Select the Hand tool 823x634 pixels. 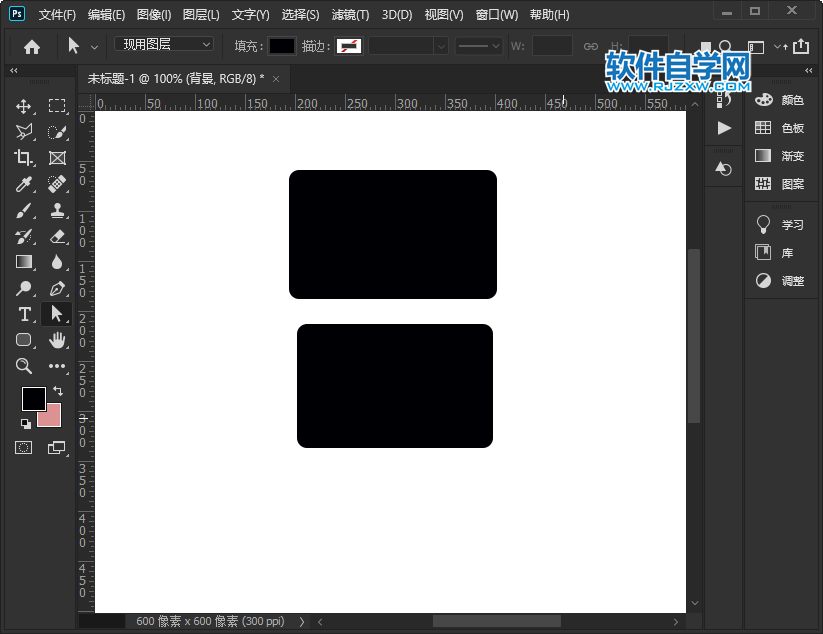(57, 340)
